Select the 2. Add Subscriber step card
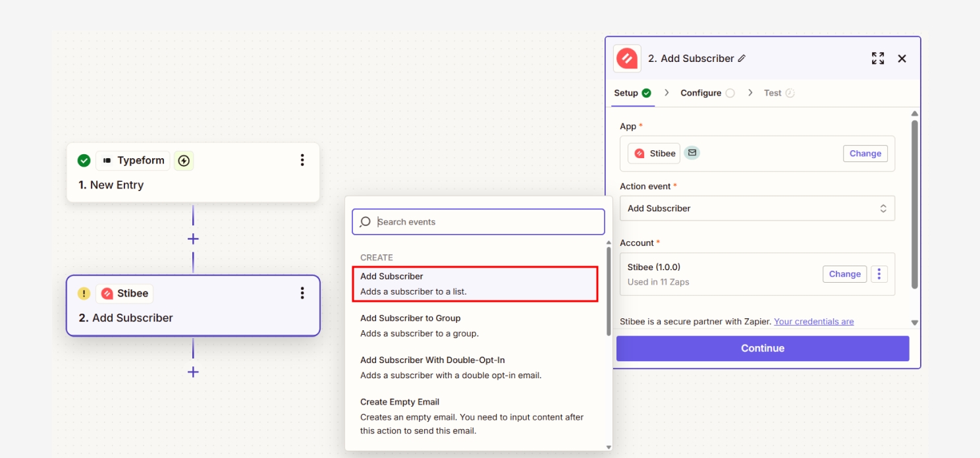980x458 pixels. point(193,306)
